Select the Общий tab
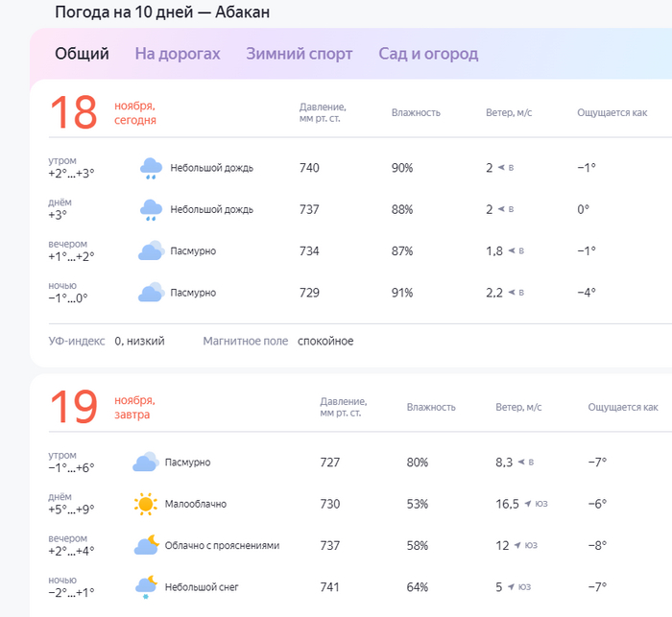This screenshot has width=672, height=617. point(82,54)
